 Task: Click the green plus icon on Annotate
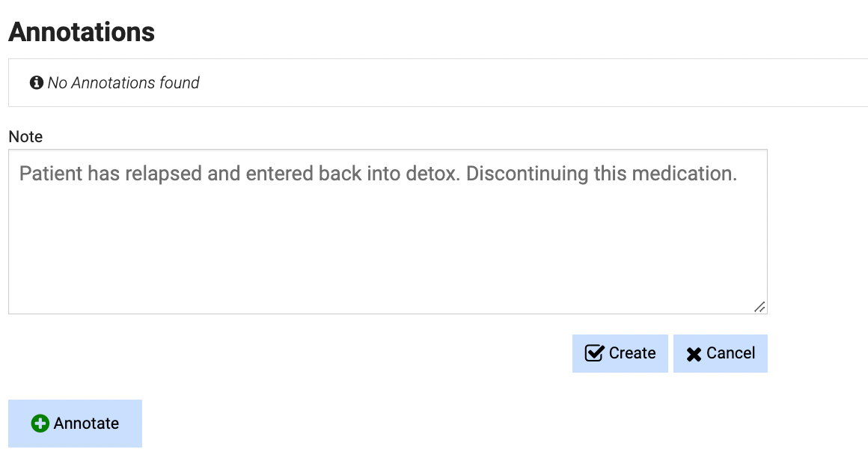(x=40, y=424)
